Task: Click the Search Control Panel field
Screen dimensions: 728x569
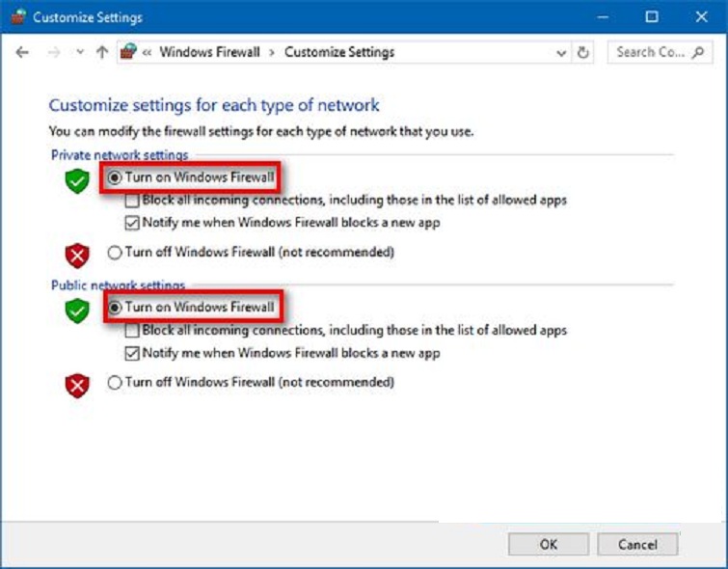Action: [x=650, y=53]
